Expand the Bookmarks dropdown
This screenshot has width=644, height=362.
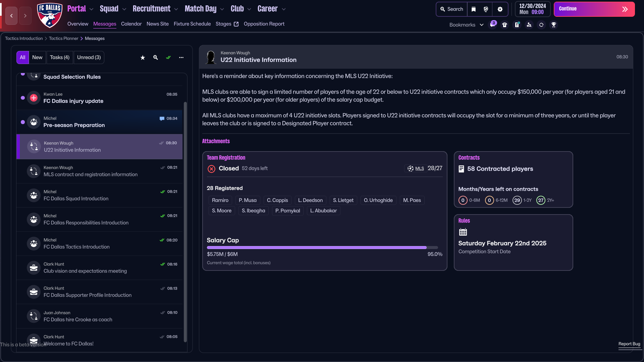(466, 25)
